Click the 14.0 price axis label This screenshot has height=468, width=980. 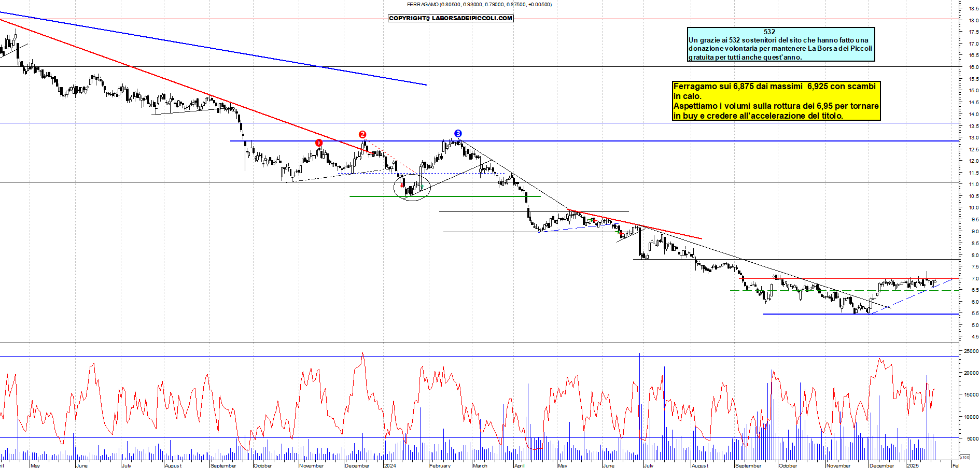973,115
